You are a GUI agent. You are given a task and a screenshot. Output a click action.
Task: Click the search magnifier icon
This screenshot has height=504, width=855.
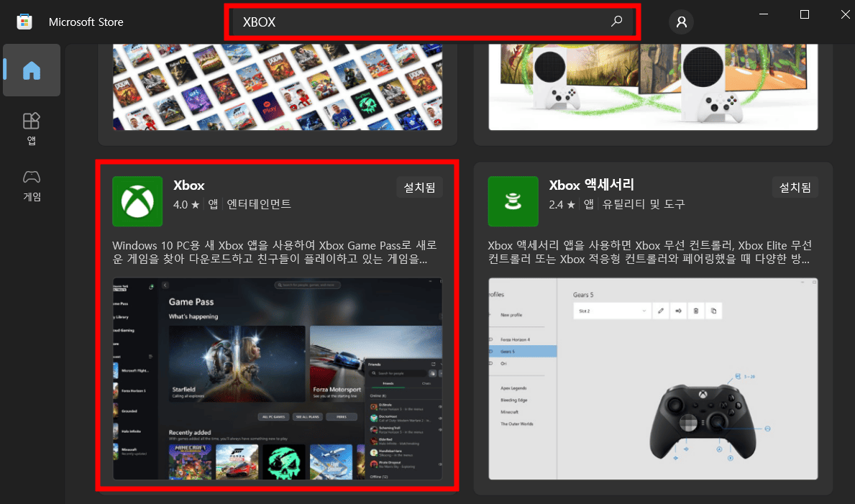(617, 22)
